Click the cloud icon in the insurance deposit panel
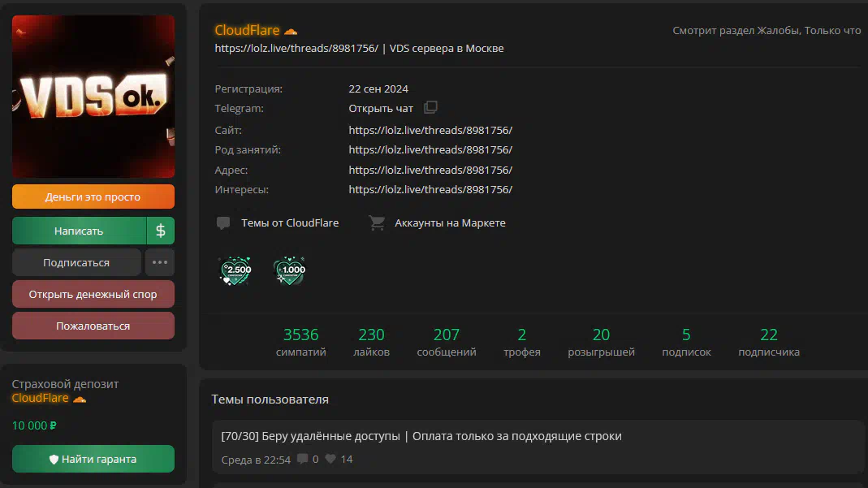 coord(80,399)
